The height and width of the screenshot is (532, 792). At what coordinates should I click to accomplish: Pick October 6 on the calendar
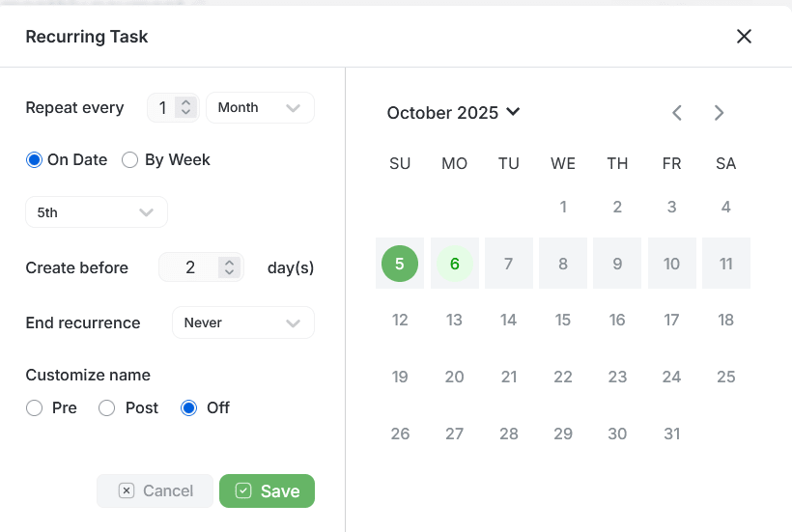[454, 264]
